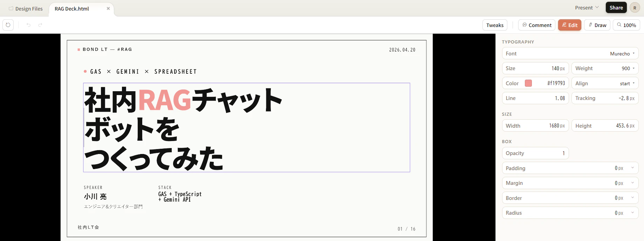
Task: Open the Weight dropdown set to 900
Action: [x=605, y=68]
